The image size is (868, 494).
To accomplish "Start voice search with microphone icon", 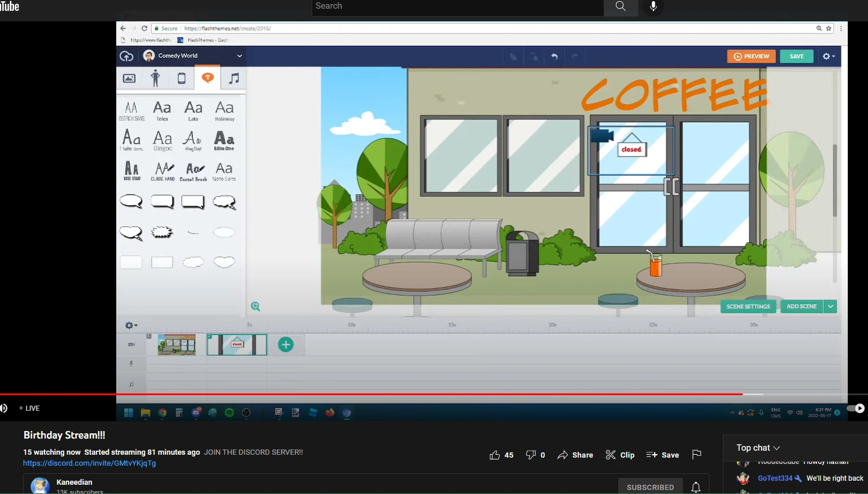I will click(x=653, y=6).
